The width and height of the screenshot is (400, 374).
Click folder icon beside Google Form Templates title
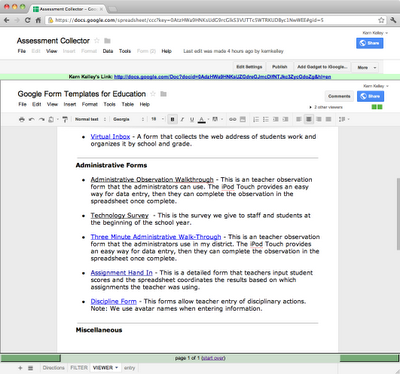pos(163,94)
